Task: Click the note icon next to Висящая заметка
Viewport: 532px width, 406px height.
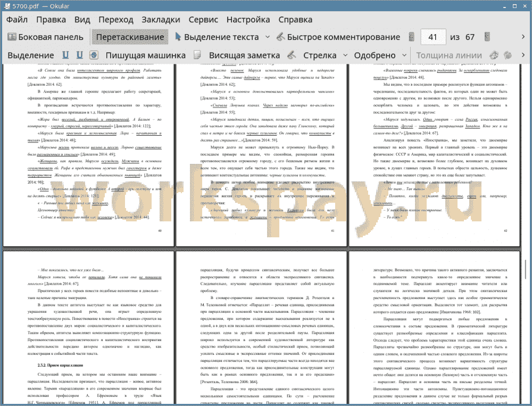Action: pos(197,55)
